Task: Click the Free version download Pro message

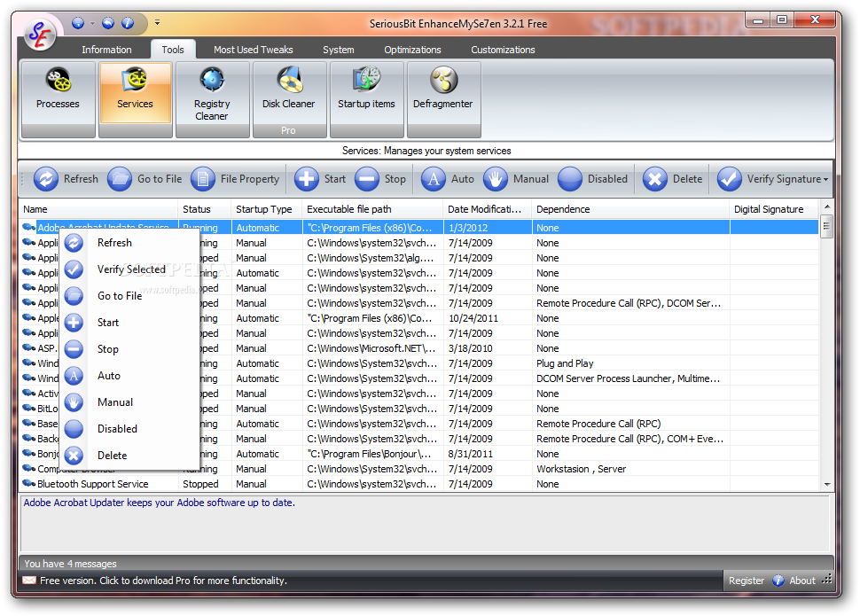Action: point(163,581)
